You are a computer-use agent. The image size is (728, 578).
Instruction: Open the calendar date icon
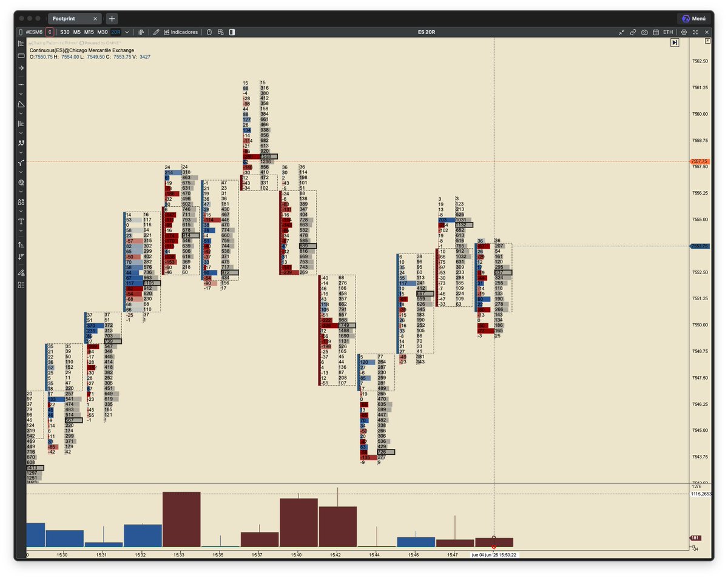(656, 32)
